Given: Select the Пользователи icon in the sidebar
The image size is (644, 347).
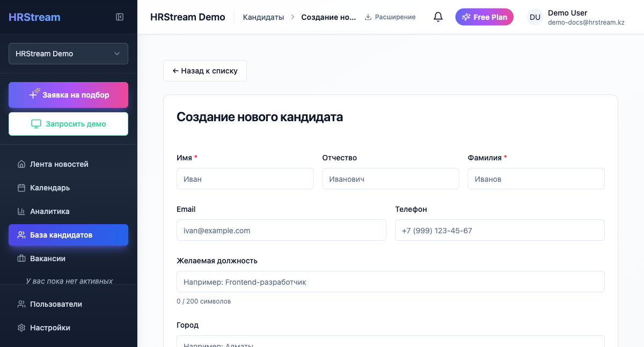Looking at the screenshot, I should [20, 304].
